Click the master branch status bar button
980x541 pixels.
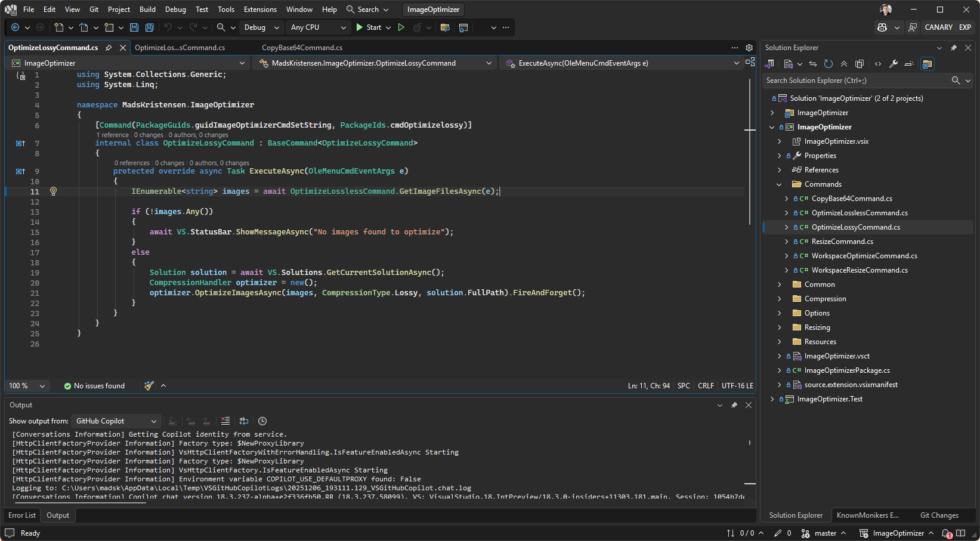[x=825, y=533]
